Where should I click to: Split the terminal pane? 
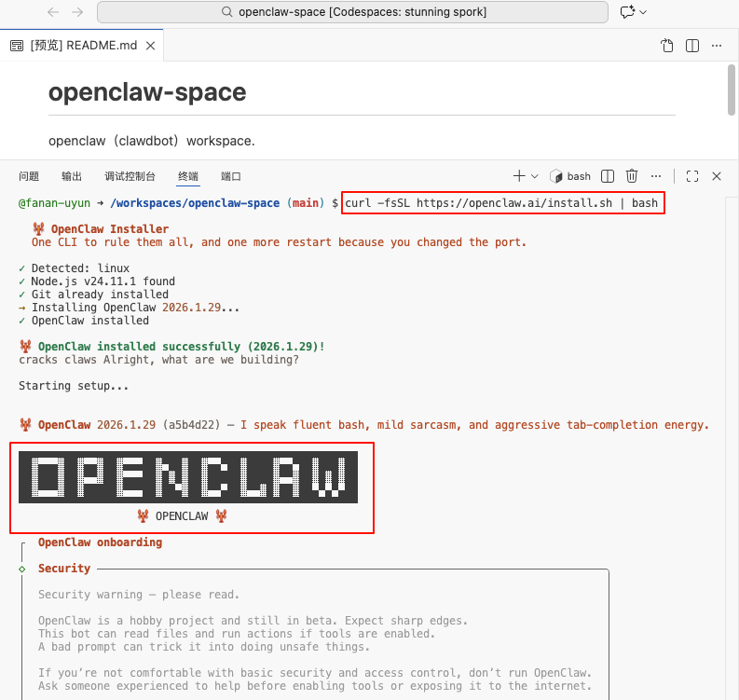pyautogui.click(x=608, y=176)
